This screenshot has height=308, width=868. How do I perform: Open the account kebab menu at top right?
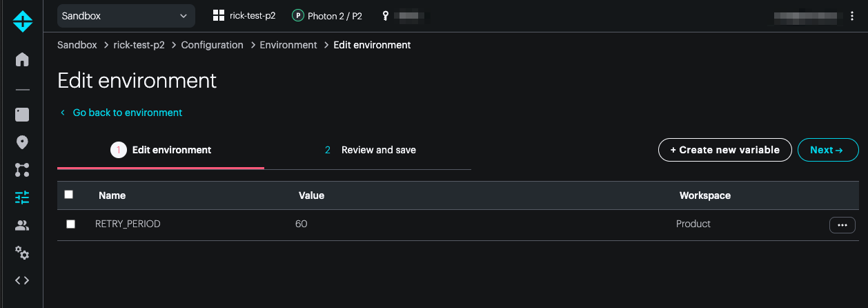[853, 16]
